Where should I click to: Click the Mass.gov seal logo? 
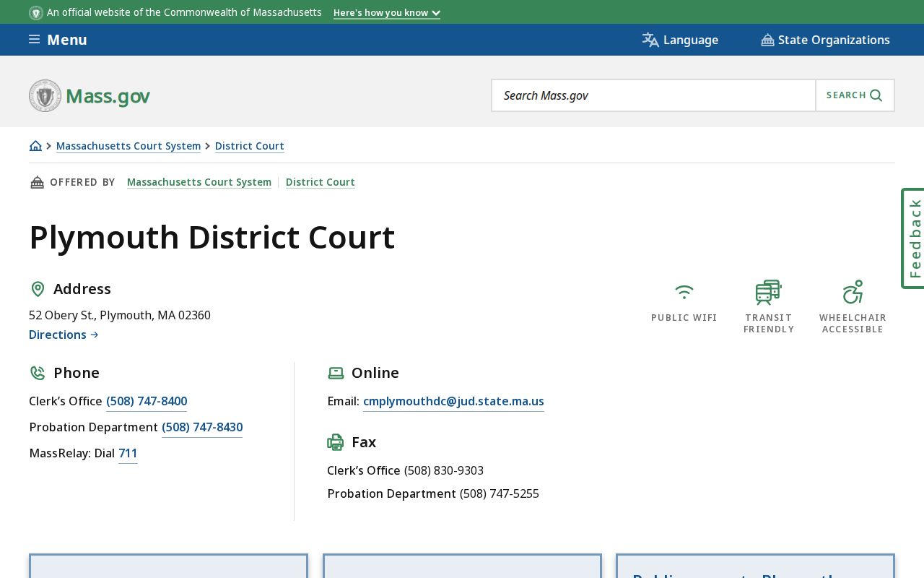pos(45,95)
